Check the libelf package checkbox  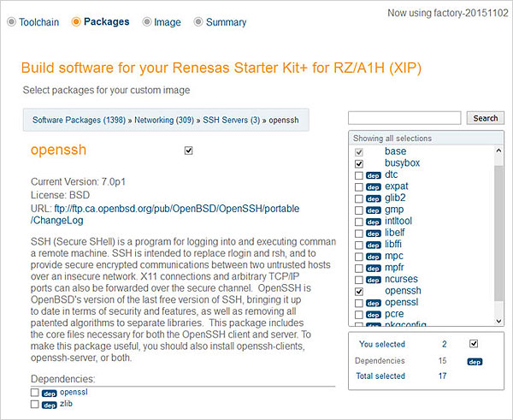359,234
